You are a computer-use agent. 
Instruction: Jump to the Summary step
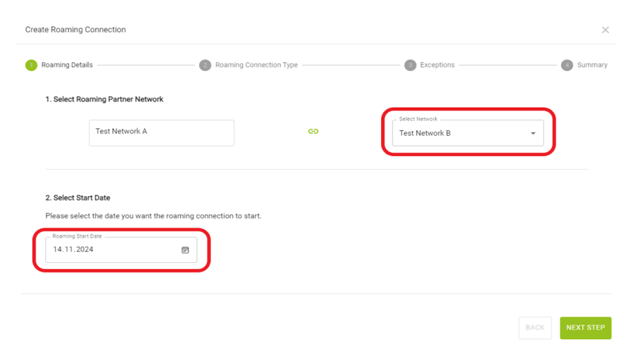pos(592,65)
